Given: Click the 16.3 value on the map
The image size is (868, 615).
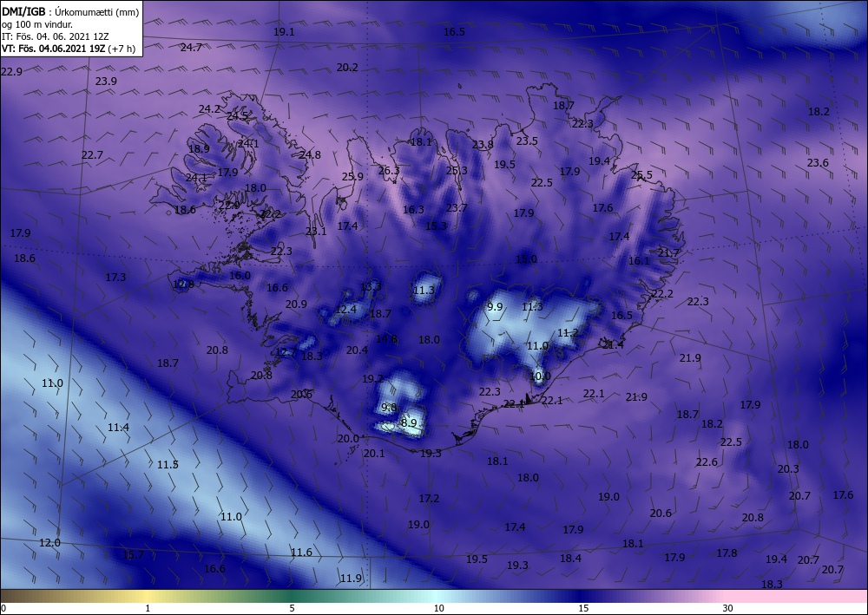Looking at the screenshot, I should coord(413,210).
